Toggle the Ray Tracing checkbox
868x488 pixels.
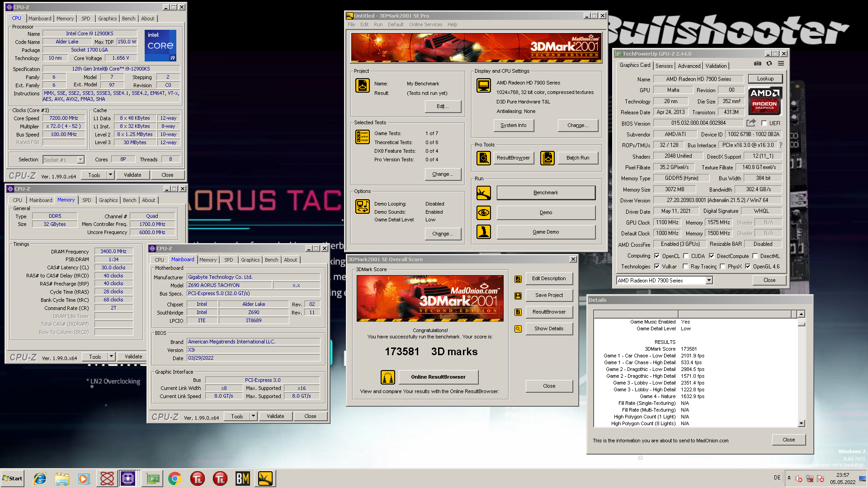tap(685, 266)
